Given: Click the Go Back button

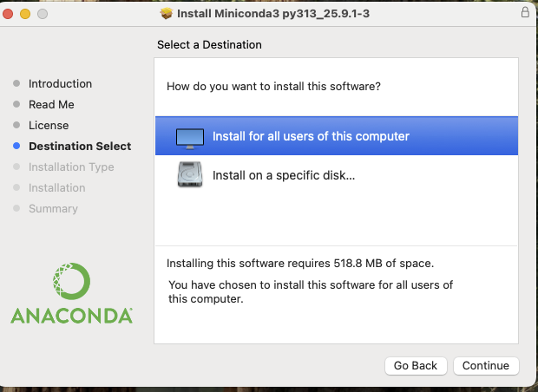Looking at the screenshot, I should (x=417, y=365).
